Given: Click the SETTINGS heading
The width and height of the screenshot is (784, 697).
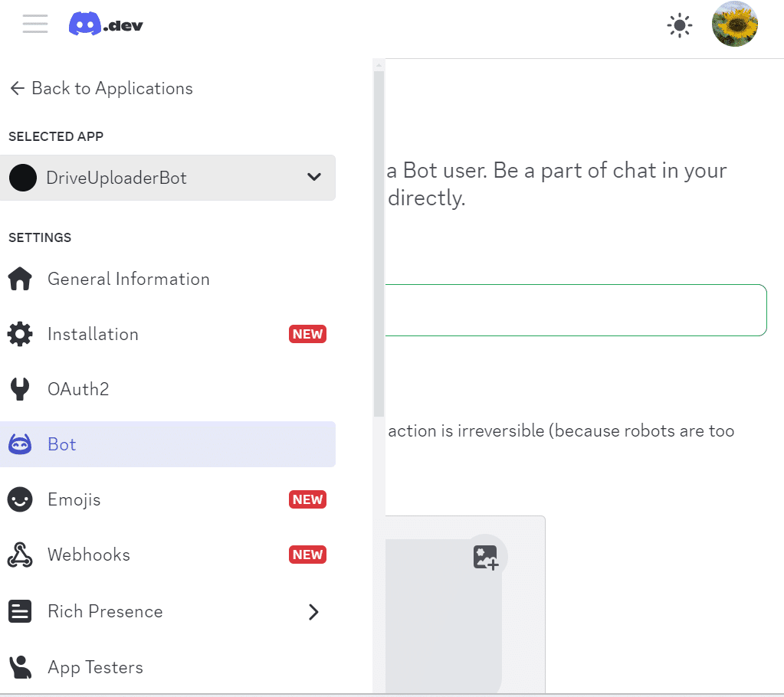Looking at the screenshot, I should pyautogui.click(x=40, y=237).
